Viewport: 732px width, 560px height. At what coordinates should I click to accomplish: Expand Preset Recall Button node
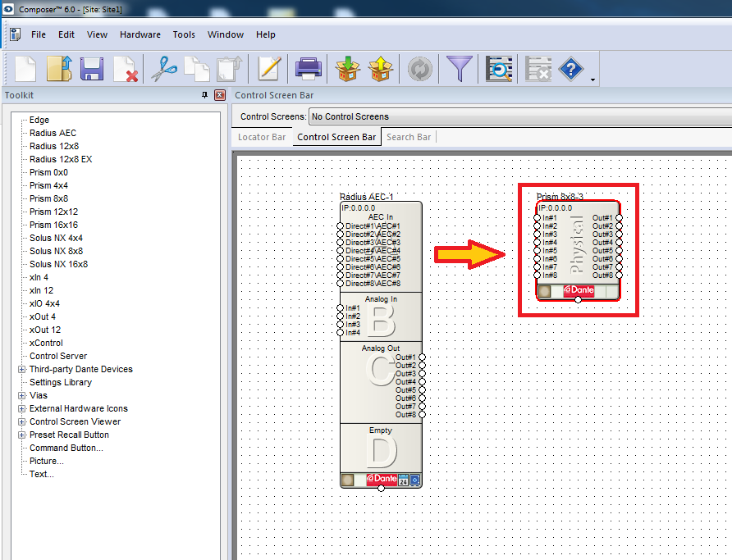pyautogui.click(x=21, y=435)
